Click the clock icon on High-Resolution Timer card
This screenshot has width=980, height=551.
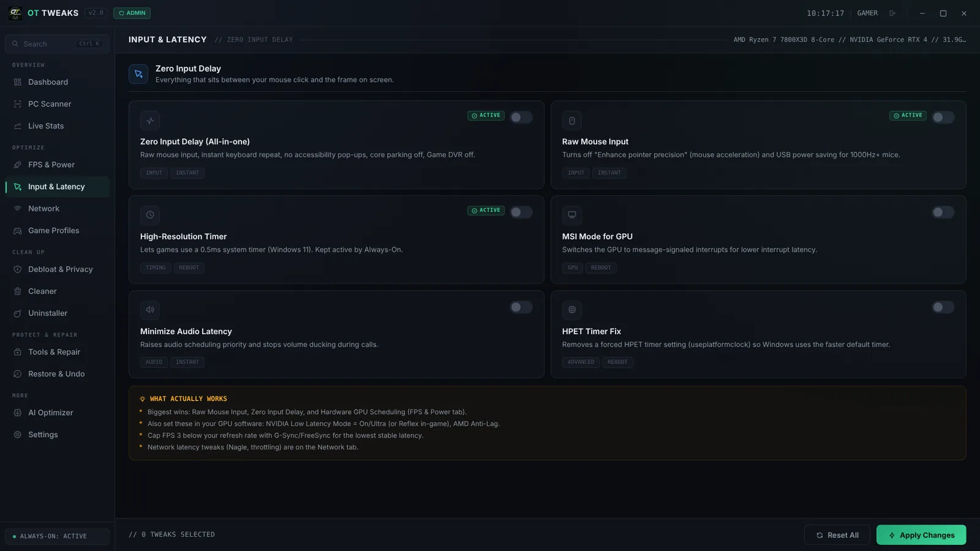point(150,215)
